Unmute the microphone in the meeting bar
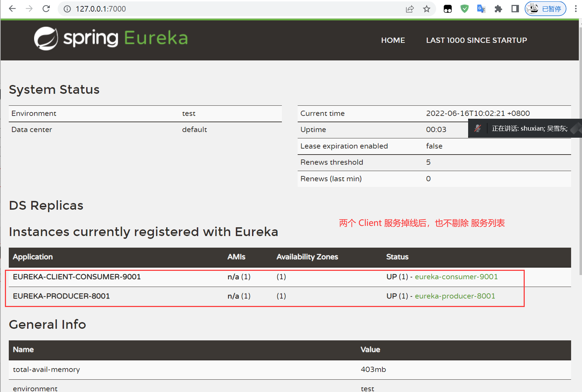This screenshot has height=392, width=582. [478, 128]
